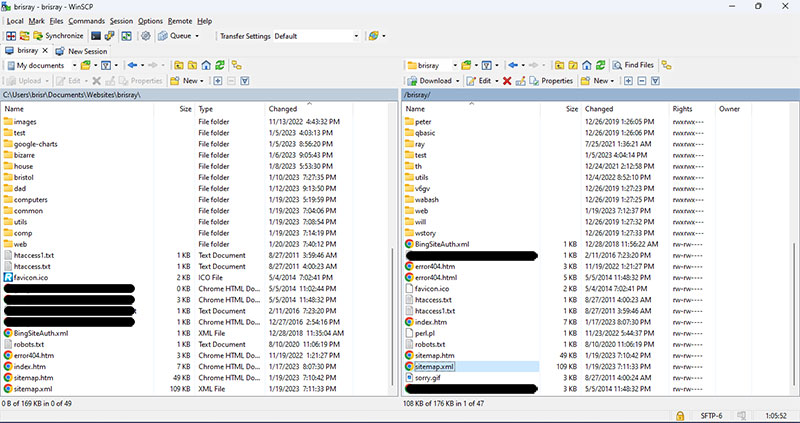This screenshot has width=800, height=423.
Task: Open the Local menu
Action: pos(15,21)
